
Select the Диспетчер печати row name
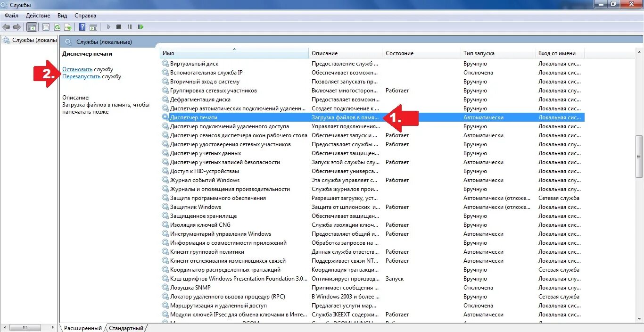point(193,117)
